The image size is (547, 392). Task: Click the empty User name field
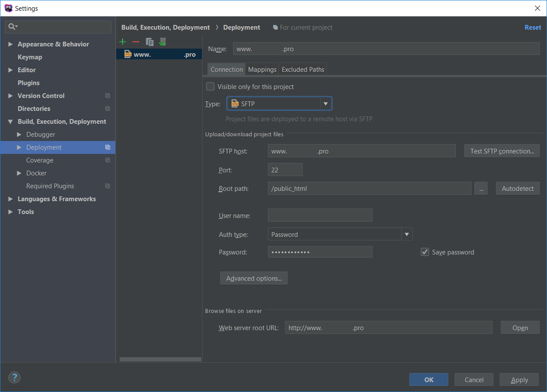320,215
